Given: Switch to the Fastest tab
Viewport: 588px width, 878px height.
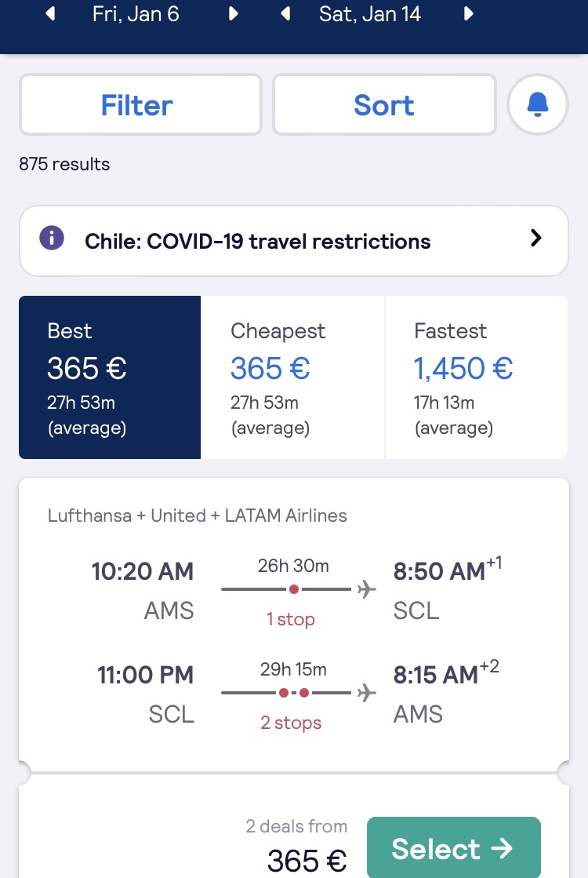Looking at the screenshot, I should (477, 377).
